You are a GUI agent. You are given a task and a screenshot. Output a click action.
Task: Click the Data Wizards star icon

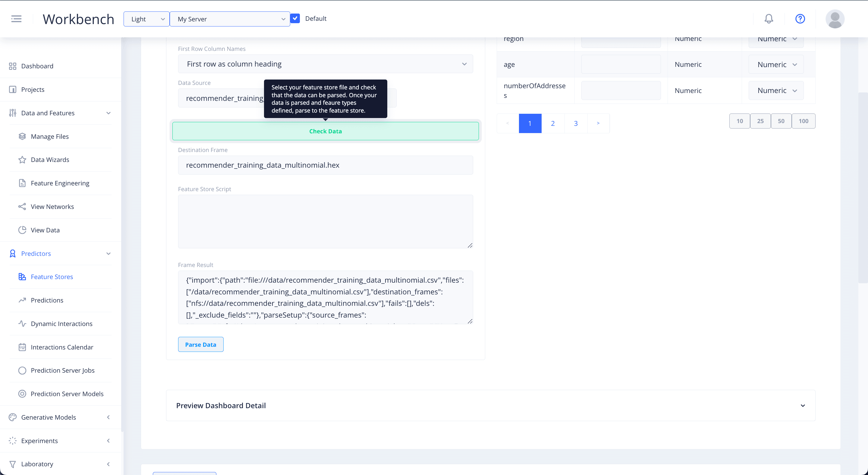tap(22, 160)
